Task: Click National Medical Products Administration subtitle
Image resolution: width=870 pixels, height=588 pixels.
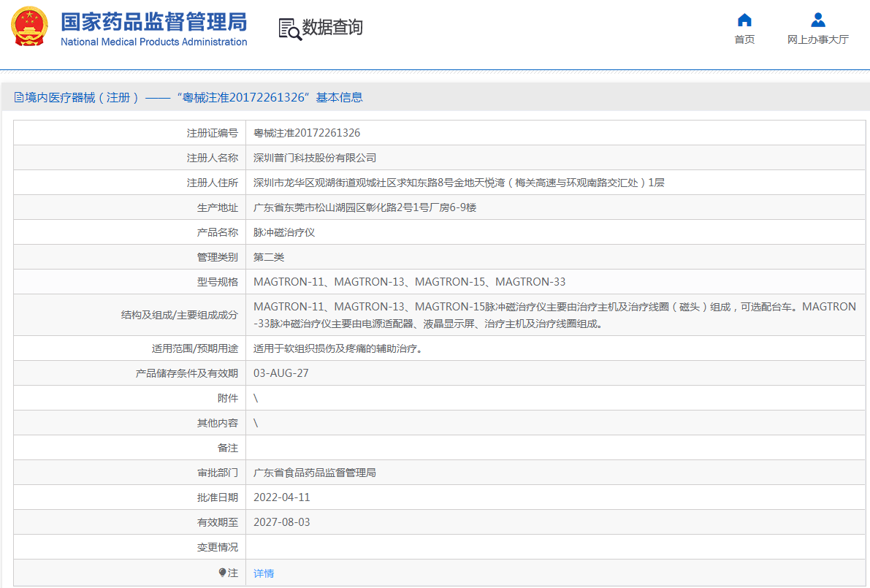Action: click(x=153, y=42)
